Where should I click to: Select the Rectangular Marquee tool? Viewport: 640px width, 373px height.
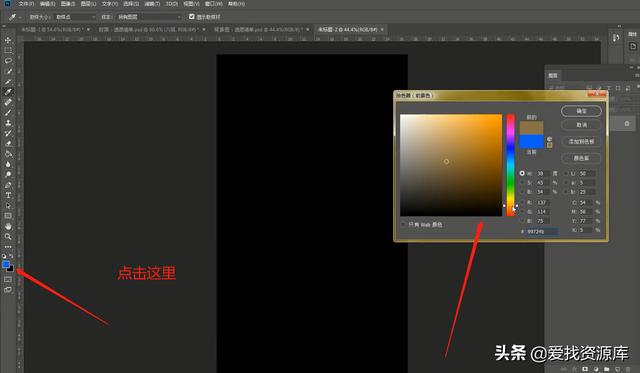click(8, 51)
